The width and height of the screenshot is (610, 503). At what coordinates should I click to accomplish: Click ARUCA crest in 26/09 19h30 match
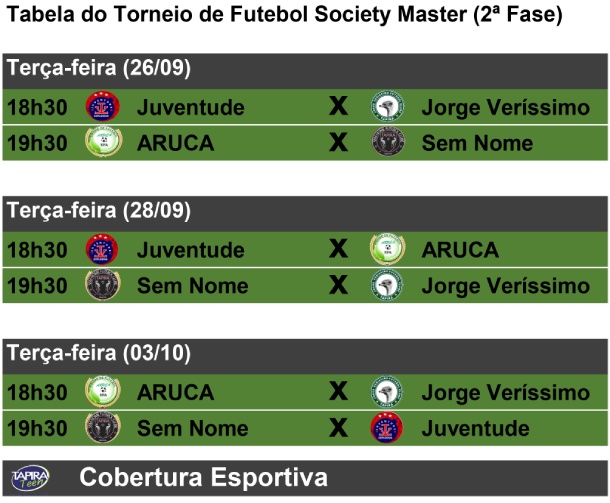(103, 142)
